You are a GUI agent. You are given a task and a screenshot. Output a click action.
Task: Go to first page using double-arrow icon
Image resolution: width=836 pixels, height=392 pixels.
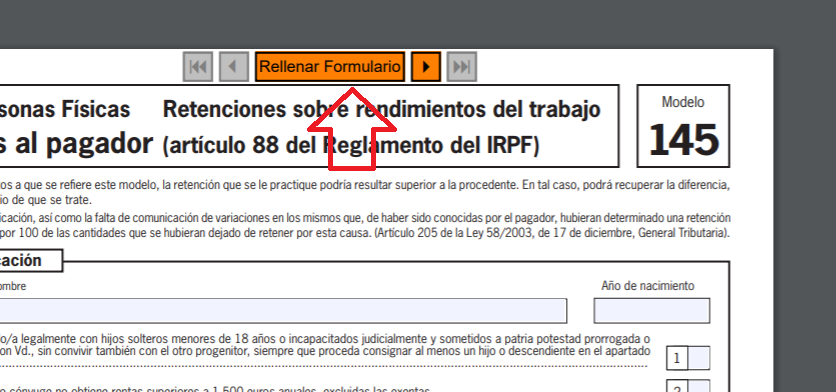tap(198, 67)
